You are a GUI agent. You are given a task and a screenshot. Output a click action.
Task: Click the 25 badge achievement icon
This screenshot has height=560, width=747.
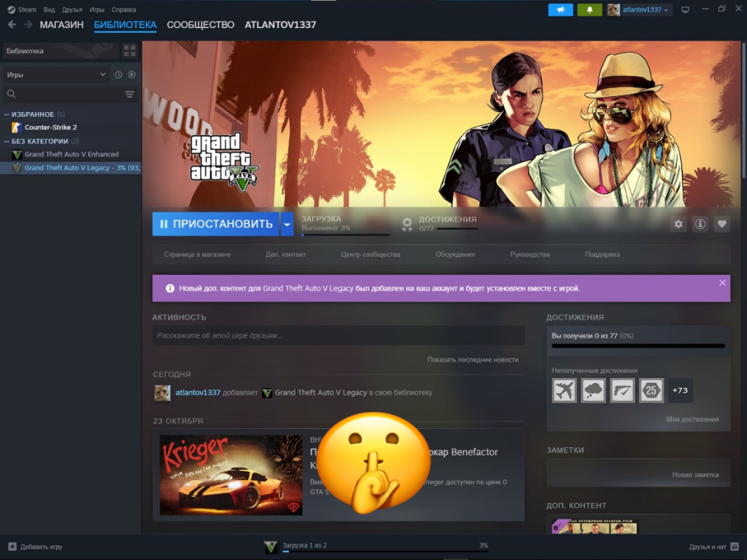(651, 390)
